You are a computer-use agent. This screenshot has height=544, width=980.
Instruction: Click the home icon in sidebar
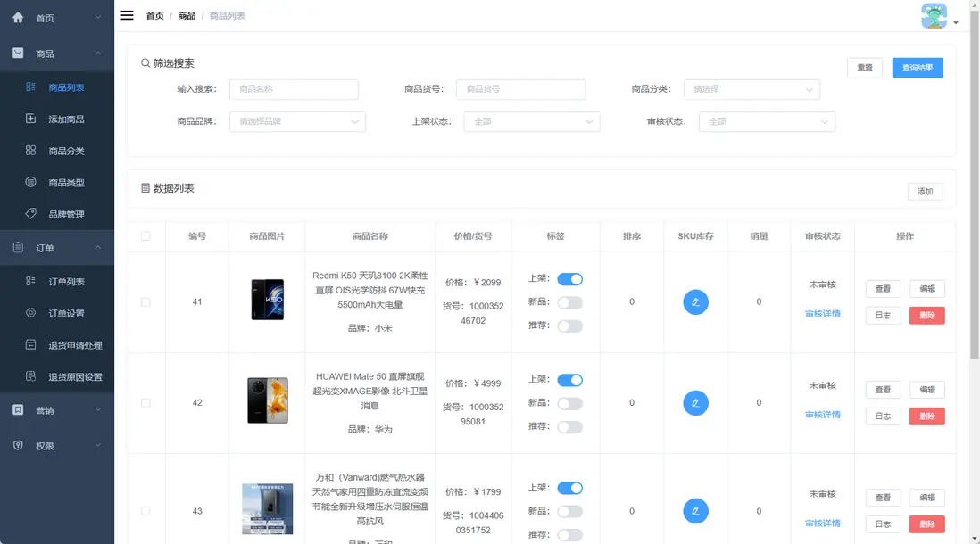pos(18,18)
